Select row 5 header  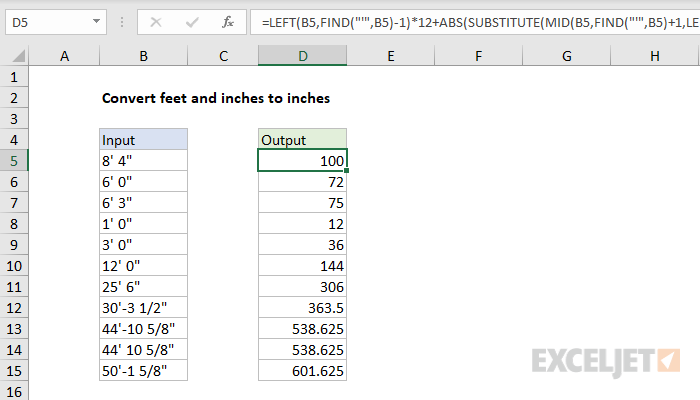14,161
